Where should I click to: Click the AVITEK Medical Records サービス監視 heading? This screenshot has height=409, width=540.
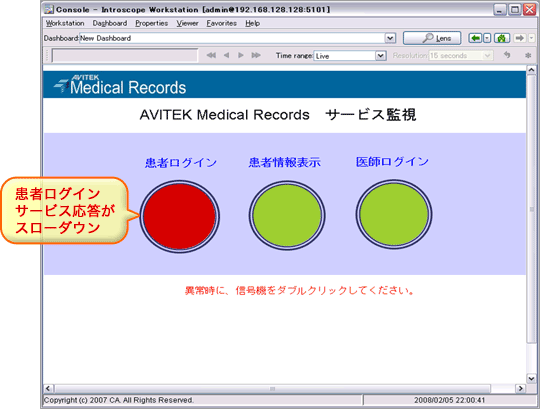278,115
